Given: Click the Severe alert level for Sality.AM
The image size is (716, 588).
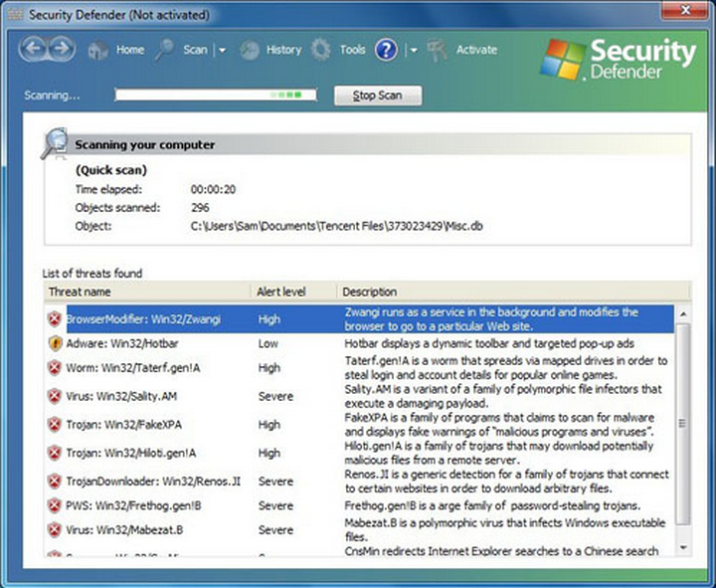Looking at the screenshot, I should coord(275,396).
